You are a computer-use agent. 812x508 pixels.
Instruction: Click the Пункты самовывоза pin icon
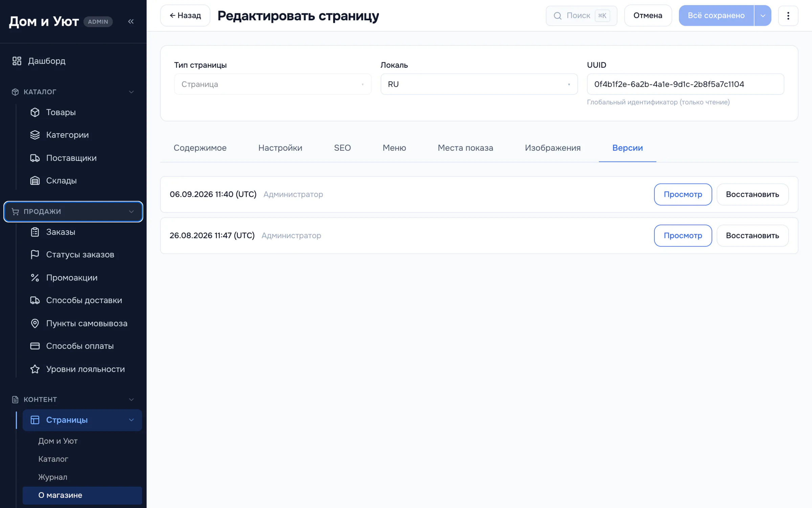click(35, 323)
